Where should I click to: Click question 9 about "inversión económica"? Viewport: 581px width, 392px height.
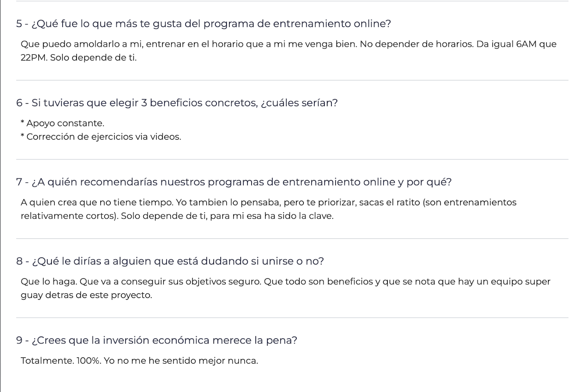[157, 340]
